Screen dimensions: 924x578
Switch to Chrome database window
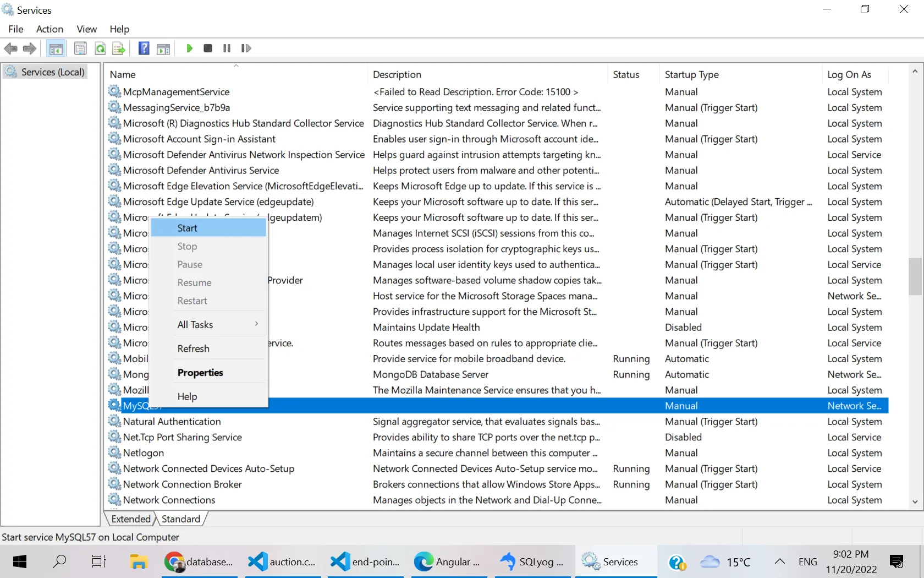[199, 561]
